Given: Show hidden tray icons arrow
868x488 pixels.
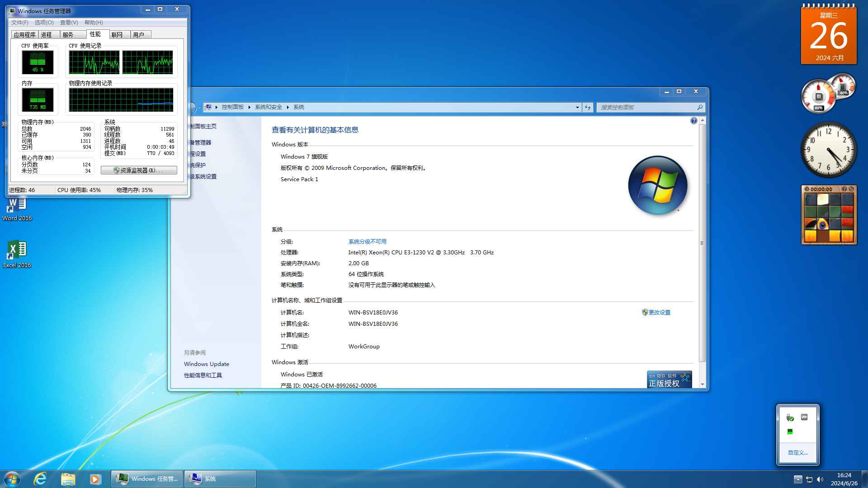Looking at the screenshot, I should point(798,479).
